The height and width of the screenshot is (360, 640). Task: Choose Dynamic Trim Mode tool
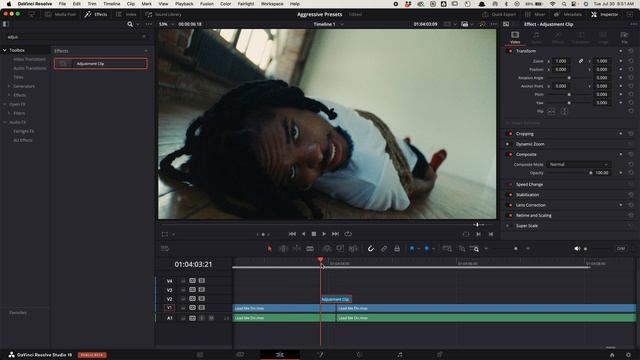pyautogui.click(x=297, y=249)
